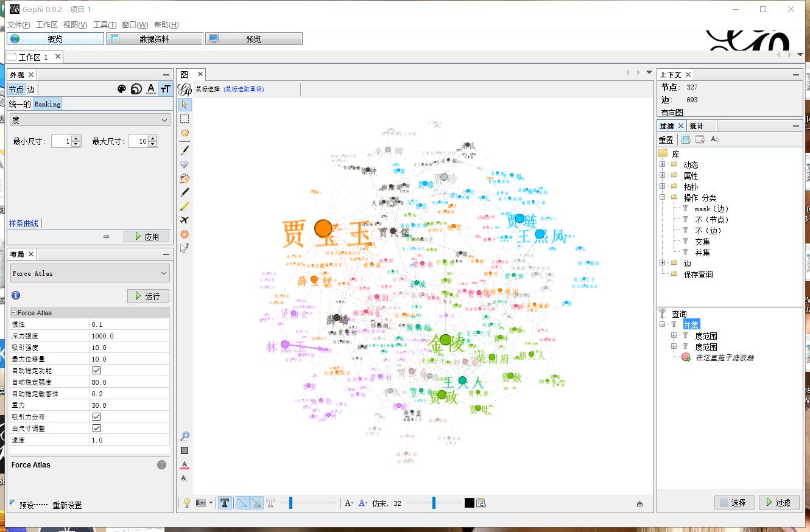This screenshot has width=810, height=532.
Task: Click the 运行 layout run button
Action: [x=148, y=296]
